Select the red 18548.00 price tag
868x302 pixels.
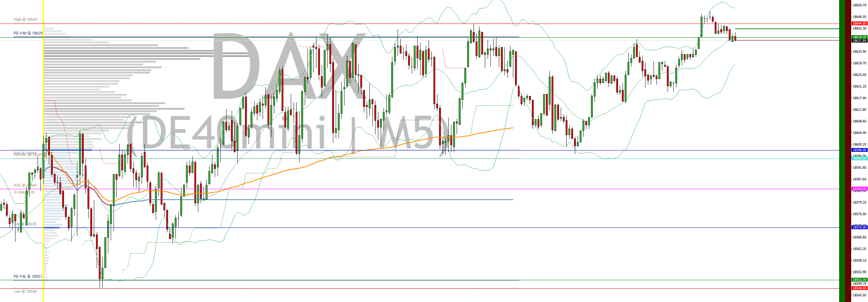859,288
